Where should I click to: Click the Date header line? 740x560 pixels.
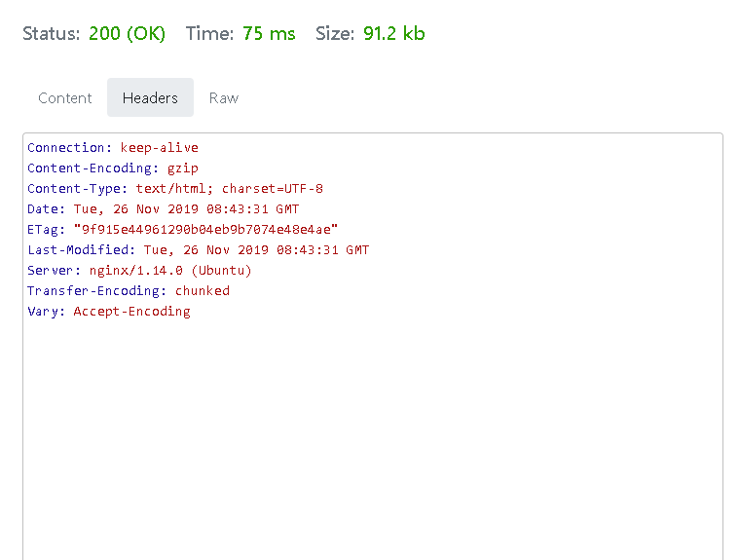164,208
